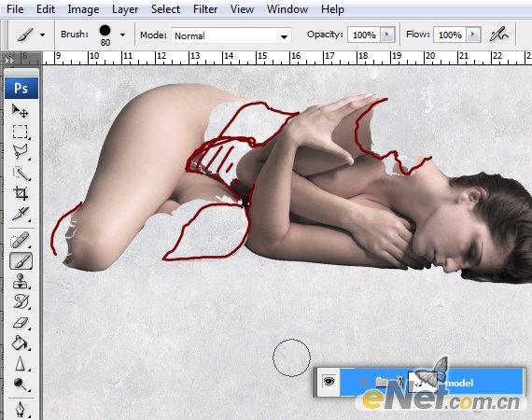The image size is (532, 420).
Task: Select the Dodge tool
Action: click(21, 384)
